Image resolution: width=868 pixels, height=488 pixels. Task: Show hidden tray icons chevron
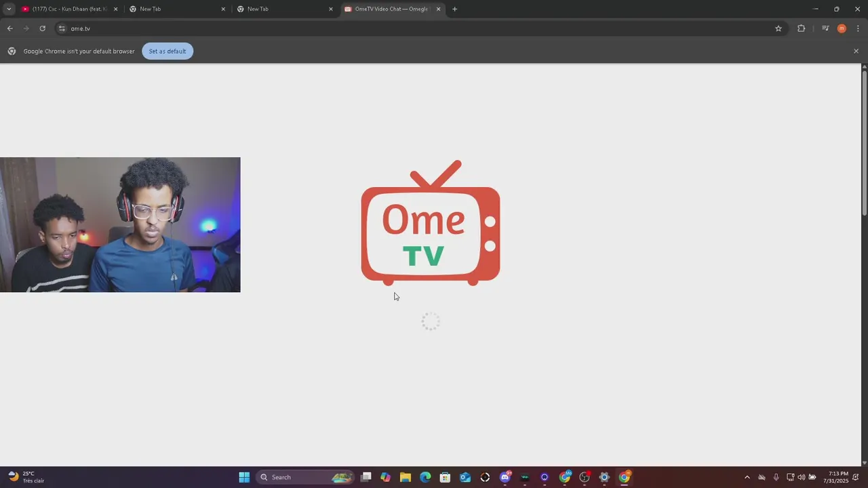coord(747,477)
